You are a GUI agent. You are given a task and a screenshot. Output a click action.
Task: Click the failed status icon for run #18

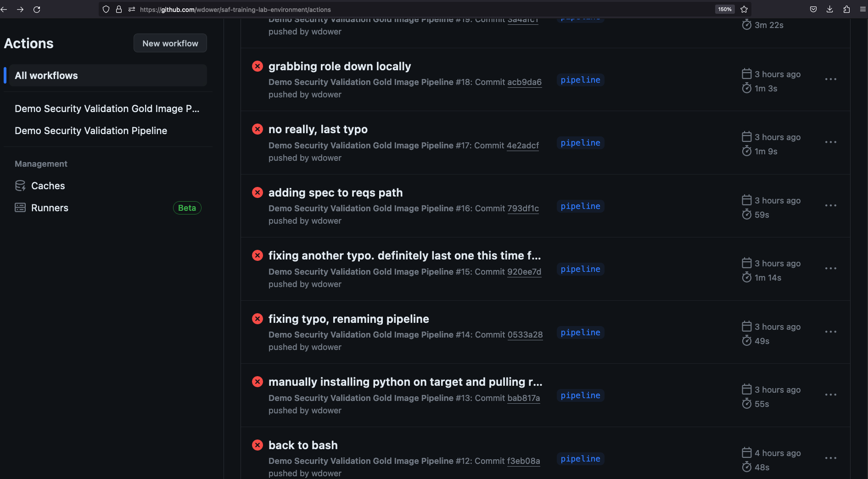coord(258,66)
